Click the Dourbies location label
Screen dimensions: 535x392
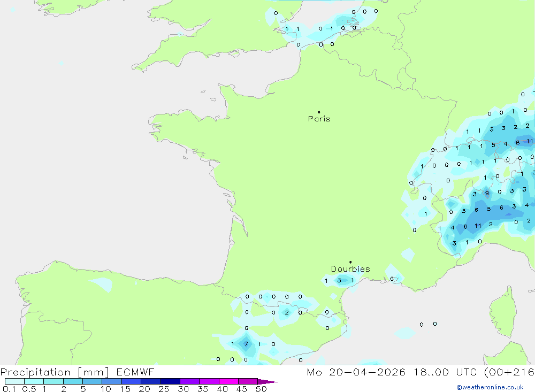point(350,269)
